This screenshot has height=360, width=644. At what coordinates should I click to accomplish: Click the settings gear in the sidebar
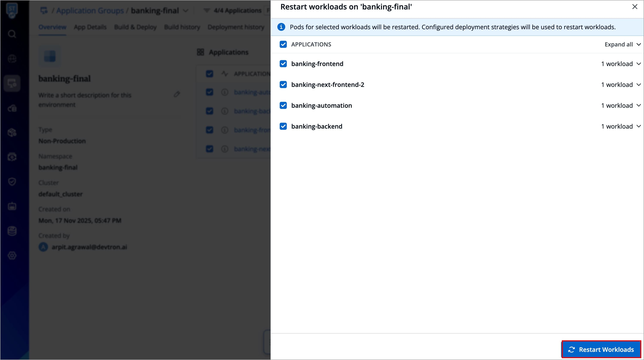tap(12, 255)
